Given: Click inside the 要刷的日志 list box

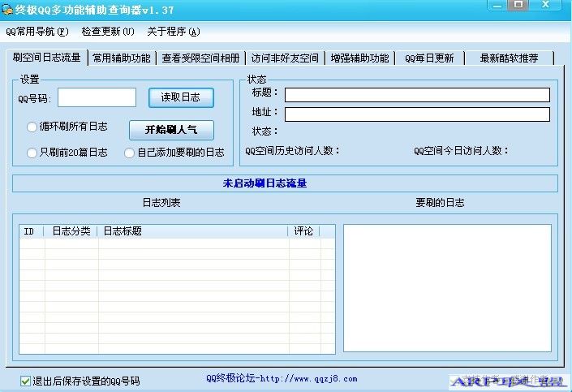Looking at the screenshot, I should pos(447,288).
